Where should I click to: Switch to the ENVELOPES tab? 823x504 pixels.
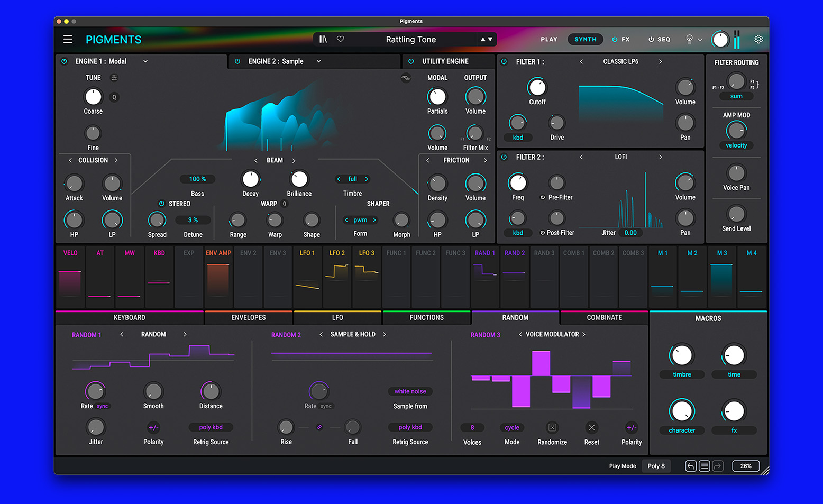coord(248,317)
